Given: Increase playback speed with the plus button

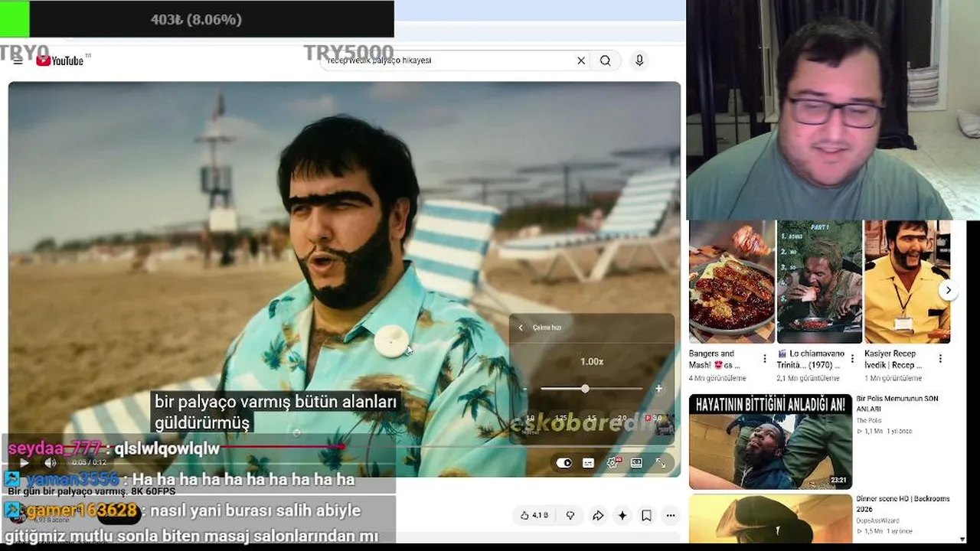Looking at the screenshot, I should (658, 389).
